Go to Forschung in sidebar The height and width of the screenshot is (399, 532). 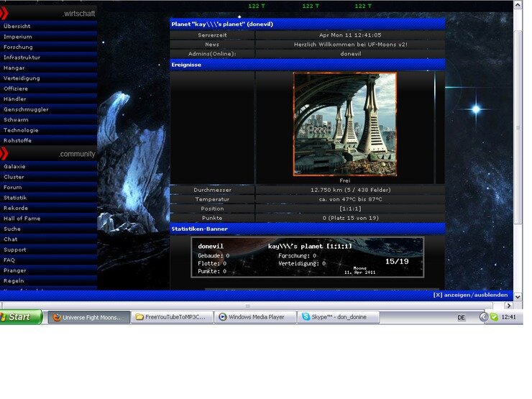click(x=18, y=47)
